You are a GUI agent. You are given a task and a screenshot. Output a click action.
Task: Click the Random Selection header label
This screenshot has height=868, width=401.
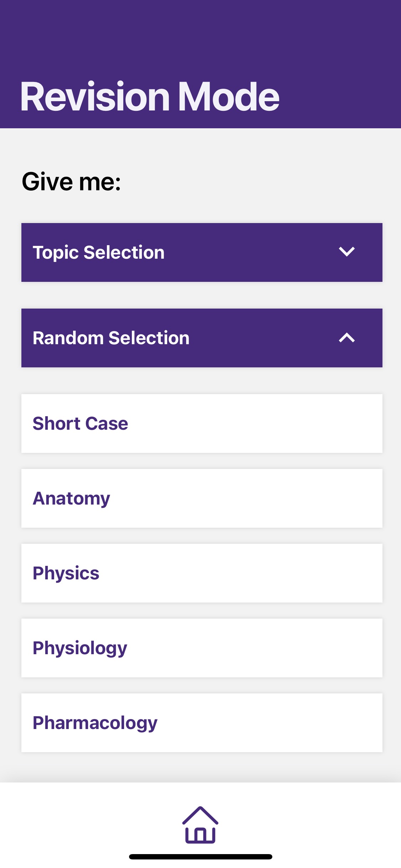tap(111, 338)
